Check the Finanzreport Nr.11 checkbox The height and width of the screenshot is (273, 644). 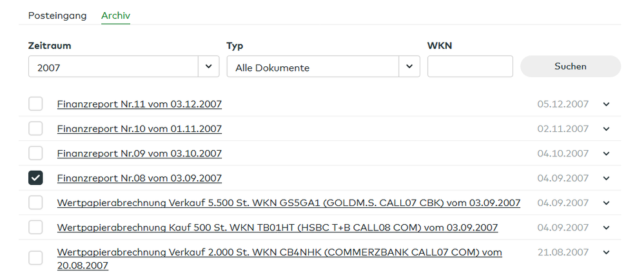click(x=35, y=104)
